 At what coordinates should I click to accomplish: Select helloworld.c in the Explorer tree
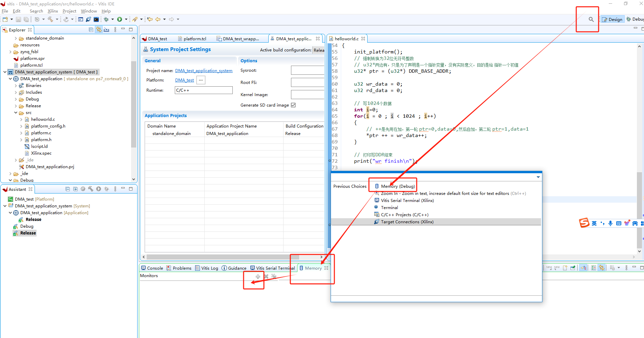(43, 119)
